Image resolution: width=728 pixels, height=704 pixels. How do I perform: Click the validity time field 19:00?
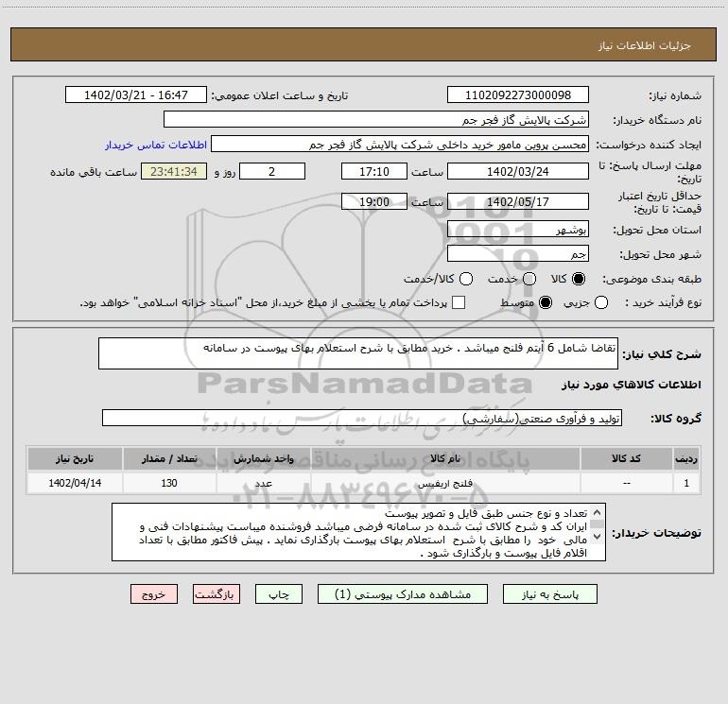click(x=374, y=201)
